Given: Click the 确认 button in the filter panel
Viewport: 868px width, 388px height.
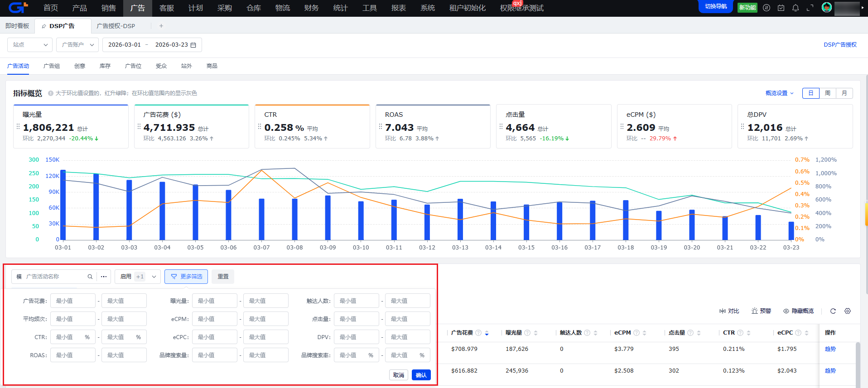Looking at the screenshot, I should click(x=421, y=375).
